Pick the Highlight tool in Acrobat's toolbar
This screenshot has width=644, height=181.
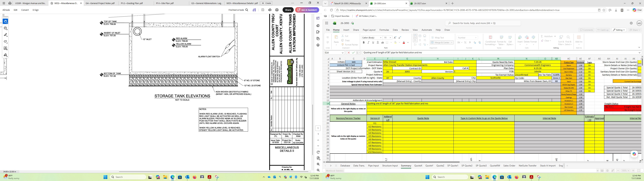click(6, 35)
